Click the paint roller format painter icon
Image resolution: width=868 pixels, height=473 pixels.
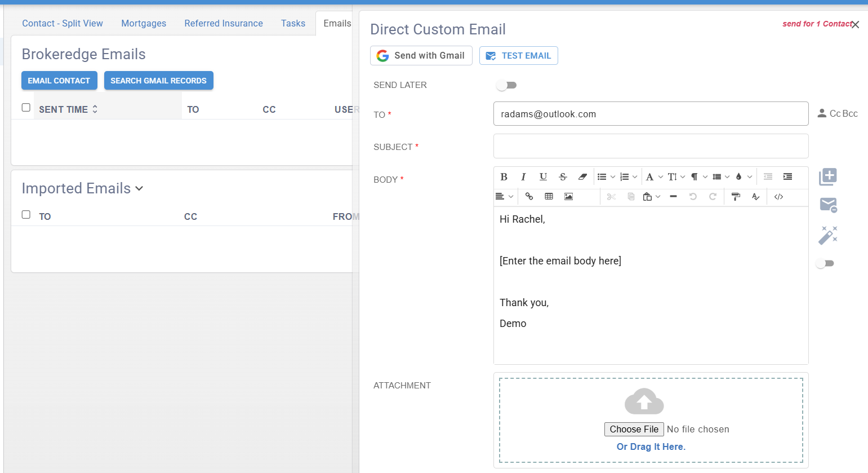coord(736,196)
